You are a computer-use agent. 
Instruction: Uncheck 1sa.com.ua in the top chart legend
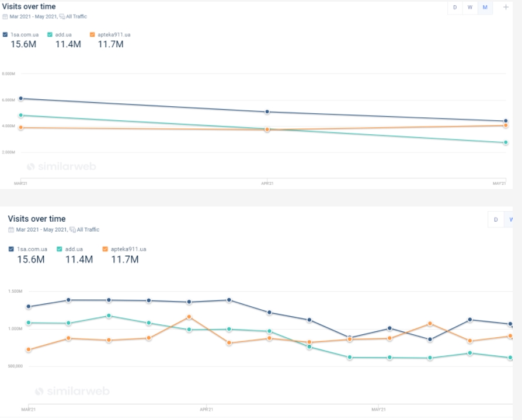[5, 35]
